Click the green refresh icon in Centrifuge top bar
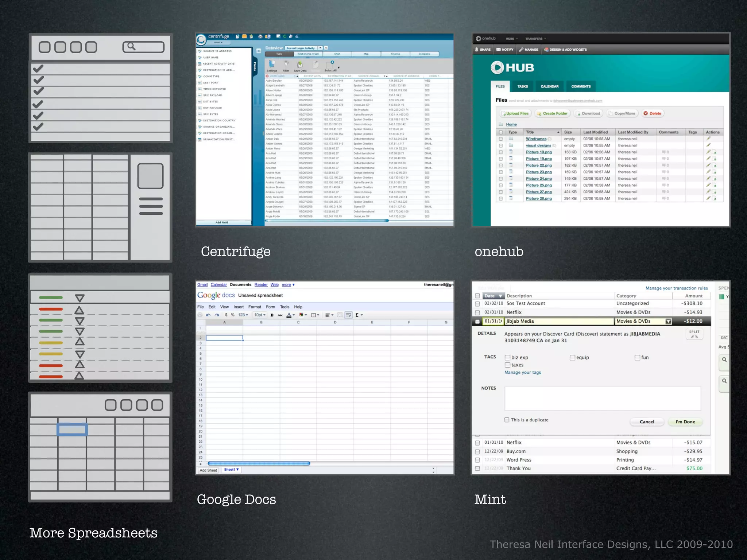 [285, 36]
